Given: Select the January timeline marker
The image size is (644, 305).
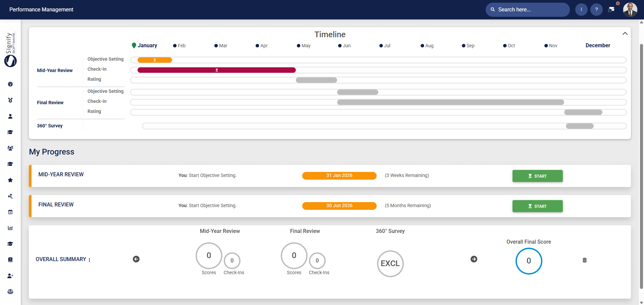Looking at the screenshot, I should (134, 45).
